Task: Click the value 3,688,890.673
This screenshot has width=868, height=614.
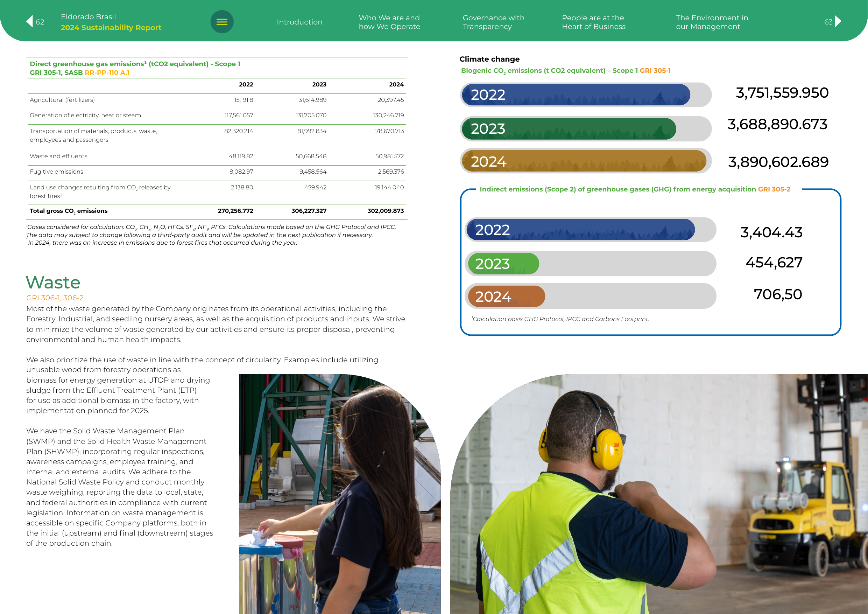Action: [777, 124]
